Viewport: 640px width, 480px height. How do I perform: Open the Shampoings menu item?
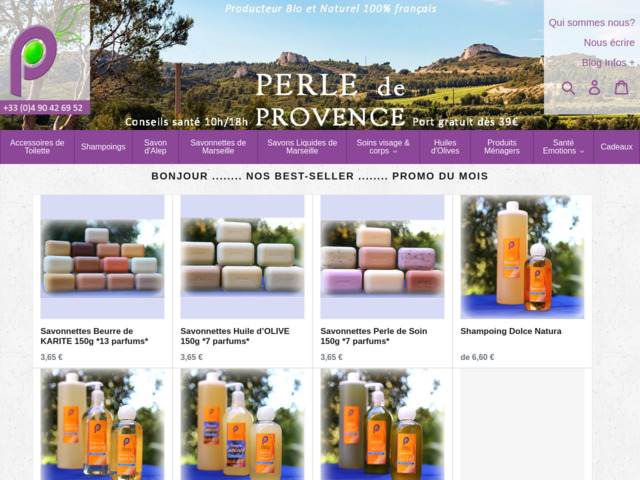coord(103,147)
